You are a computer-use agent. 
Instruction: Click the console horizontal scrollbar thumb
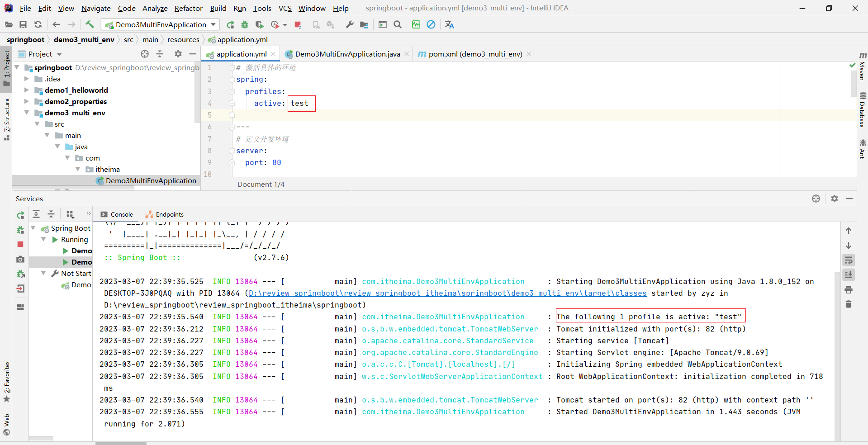121,443
